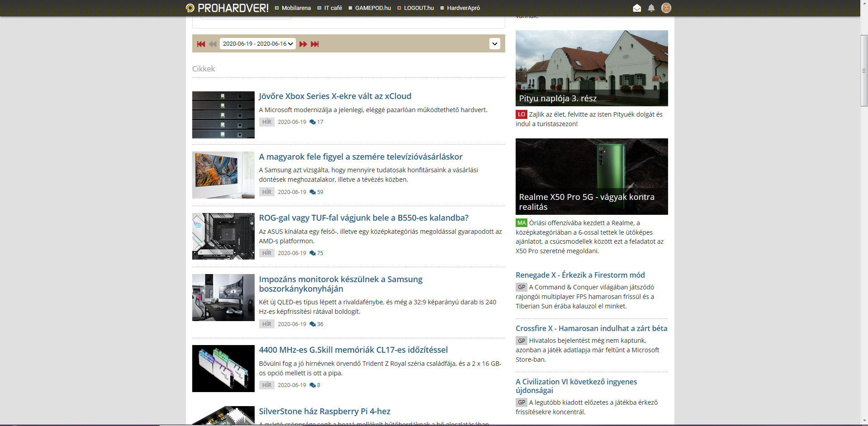Viewport: 868px width, 426px height.
Task: Open article 'Jövőre Xbox Series X-ekre vált az xCloud'
Action: 335,96
